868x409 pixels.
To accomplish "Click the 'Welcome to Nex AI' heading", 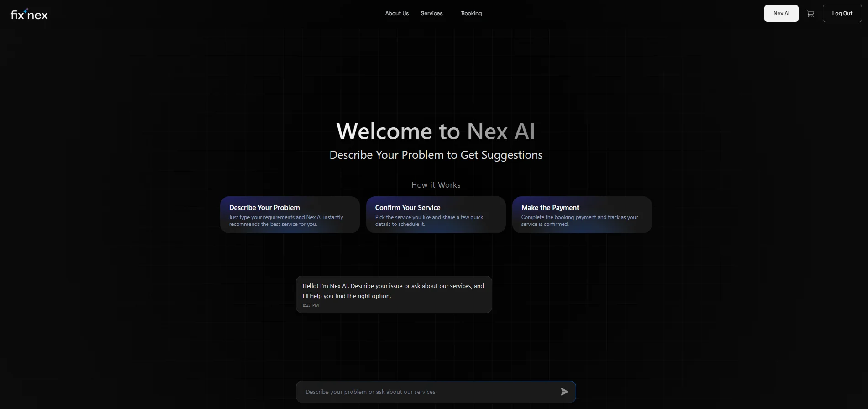I will coord(435,131).
